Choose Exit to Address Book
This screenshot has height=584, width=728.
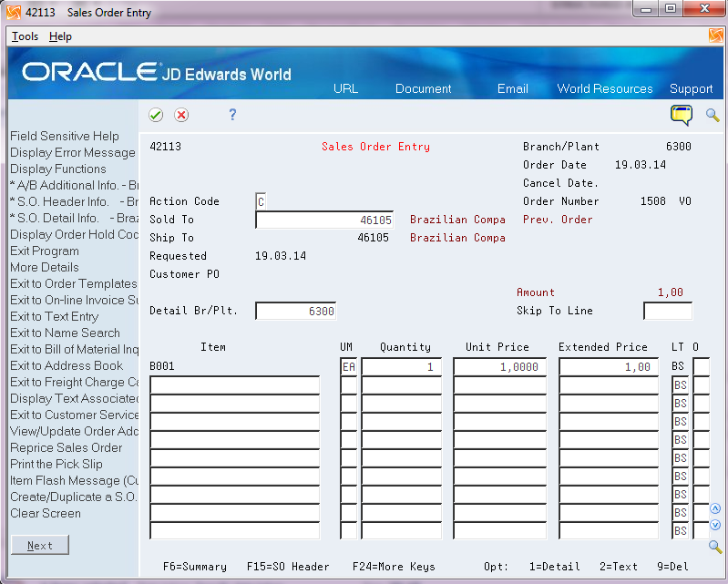click(x=67, y=366)
